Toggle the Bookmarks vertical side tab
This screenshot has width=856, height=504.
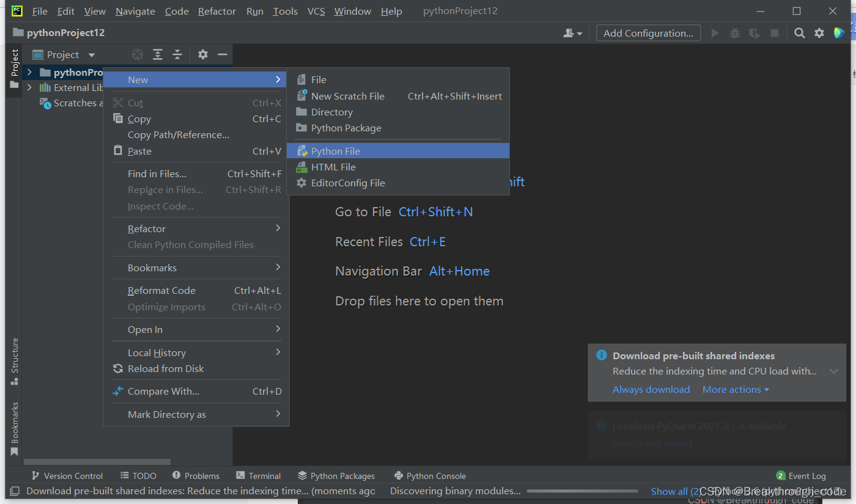(x=14, y=429)
